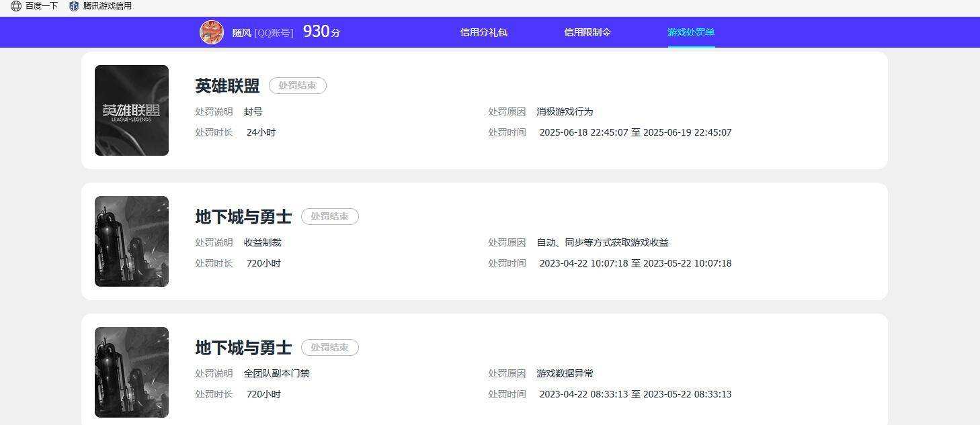Select the 游戏数据异常 penalty reason
The height and width of the screenshot is (425, 980).
[565, 374]
